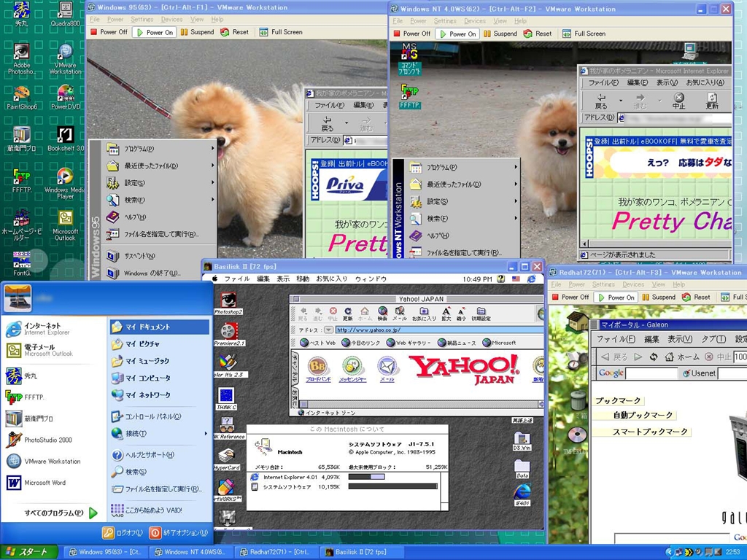Open the Quadra800 desktop icon

click(x=65, y=13)
